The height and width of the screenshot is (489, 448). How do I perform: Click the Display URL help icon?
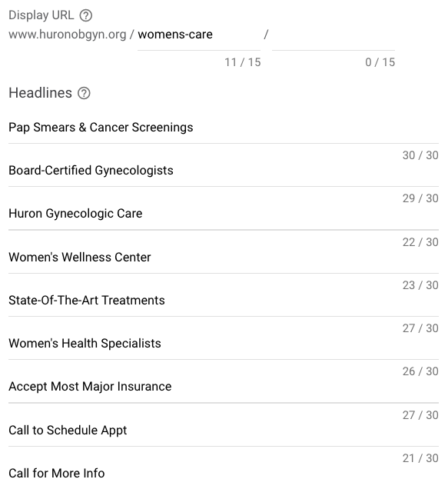pyautogui.click(x=86, y=15)
